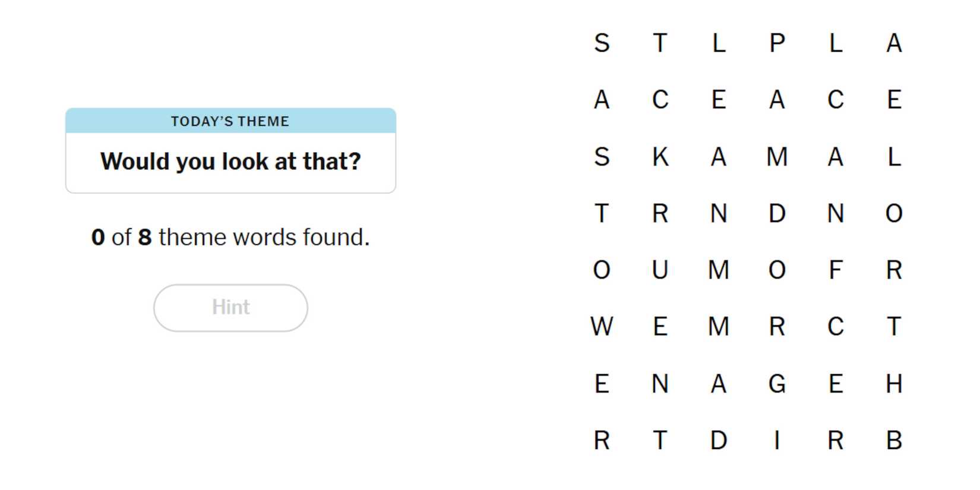Image resolution: width=980 pixels, height=490 pixels.
Task: Select the letter K in the grid
Action: click(660, 157)
